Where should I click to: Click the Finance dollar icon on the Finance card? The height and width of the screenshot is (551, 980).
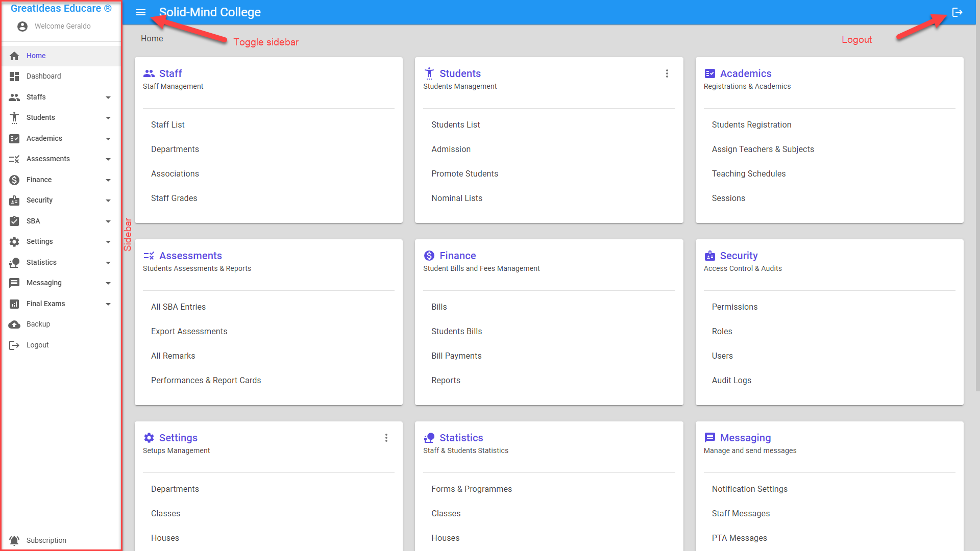(x=429, y=256)
